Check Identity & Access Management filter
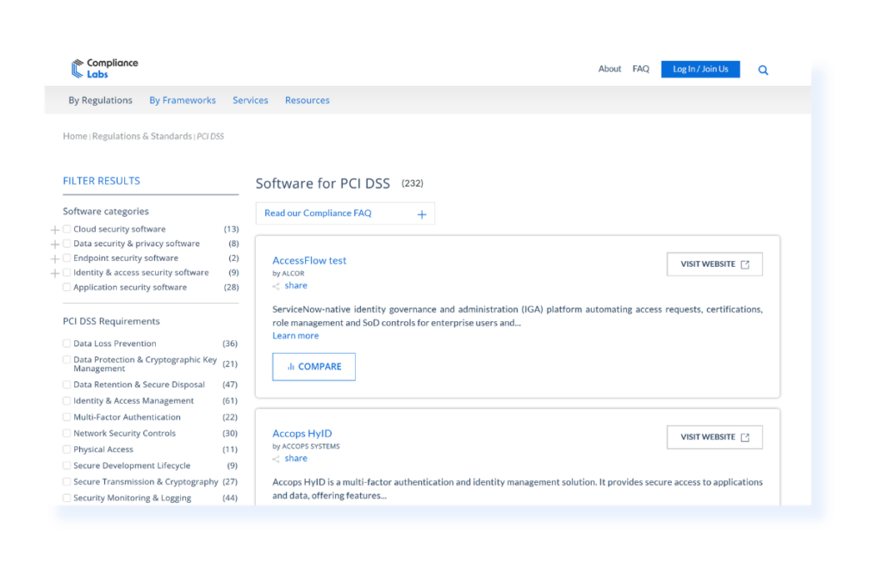This screenshot has height=588, width=882. click(67, 401)
